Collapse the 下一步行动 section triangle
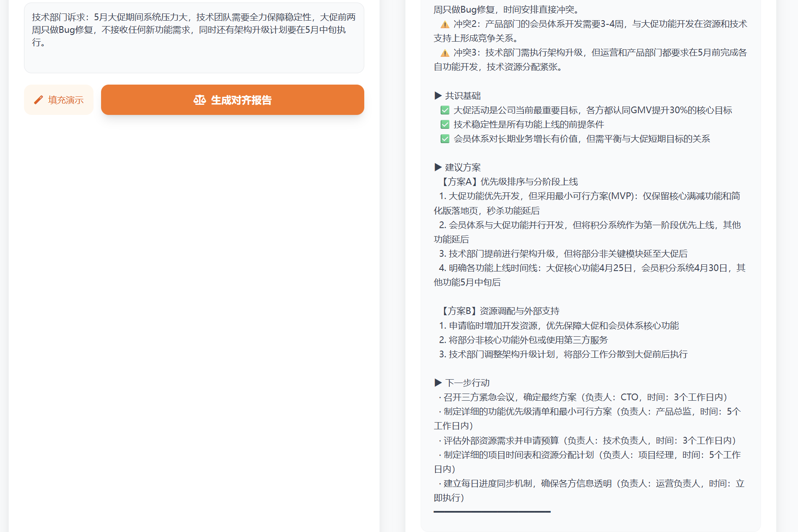The height and width of the screenshot is (532, 798). pyautogui.click(x=438, y=383)
